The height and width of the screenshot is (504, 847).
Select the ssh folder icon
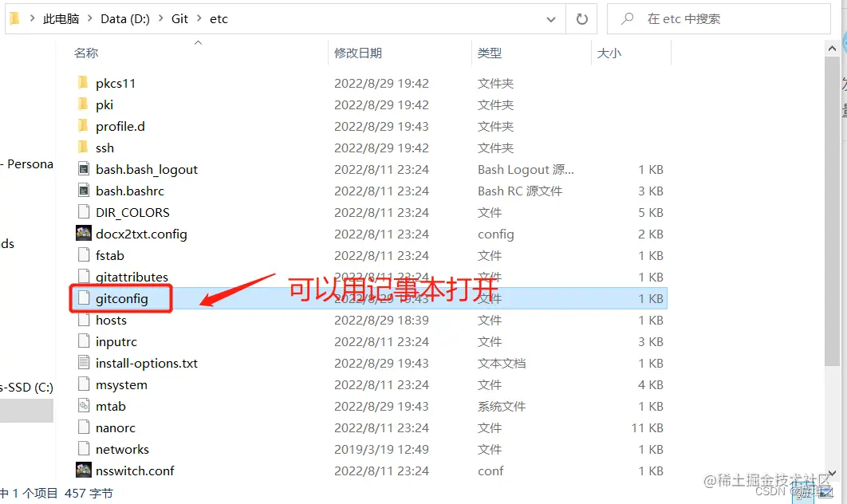point(83,148)
